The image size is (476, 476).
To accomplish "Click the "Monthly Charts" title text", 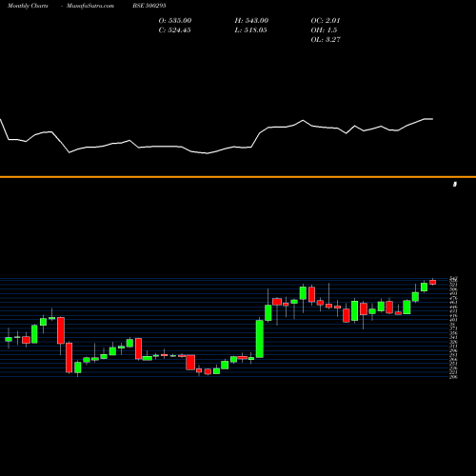I will click(28, 6).
